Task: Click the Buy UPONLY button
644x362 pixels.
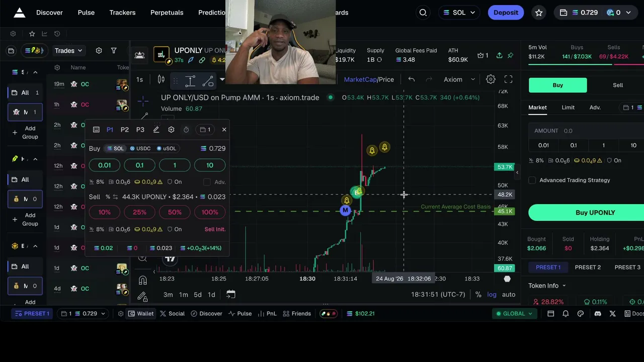Action: [x=586, y=213]
